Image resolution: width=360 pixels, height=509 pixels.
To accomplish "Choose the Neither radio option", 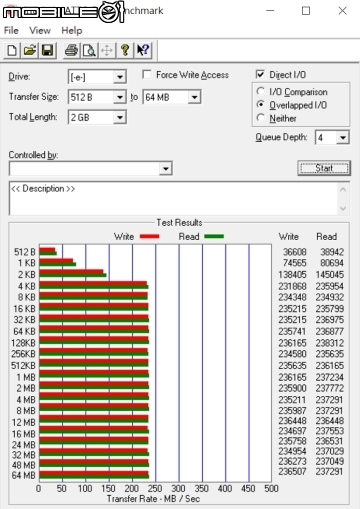I will click(260, 118).
